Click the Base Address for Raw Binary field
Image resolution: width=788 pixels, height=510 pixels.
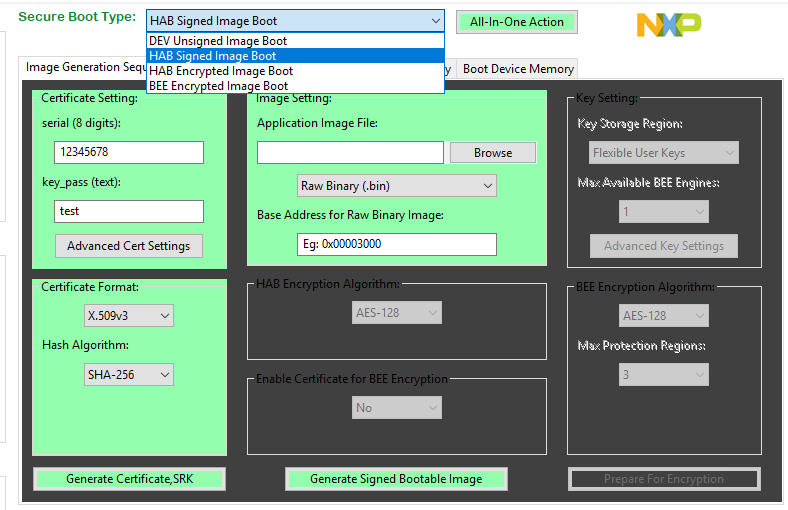[397, 244]
